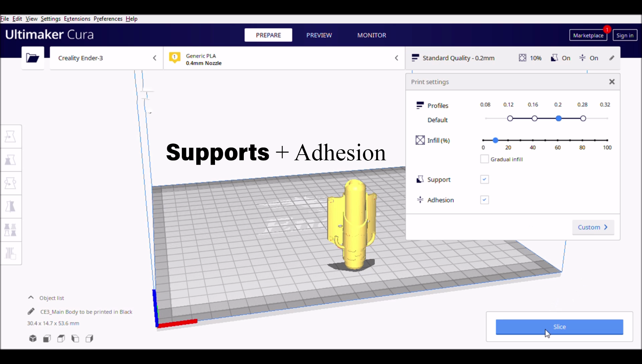Select the scale tool icon in sidebar

coord(11,160)
